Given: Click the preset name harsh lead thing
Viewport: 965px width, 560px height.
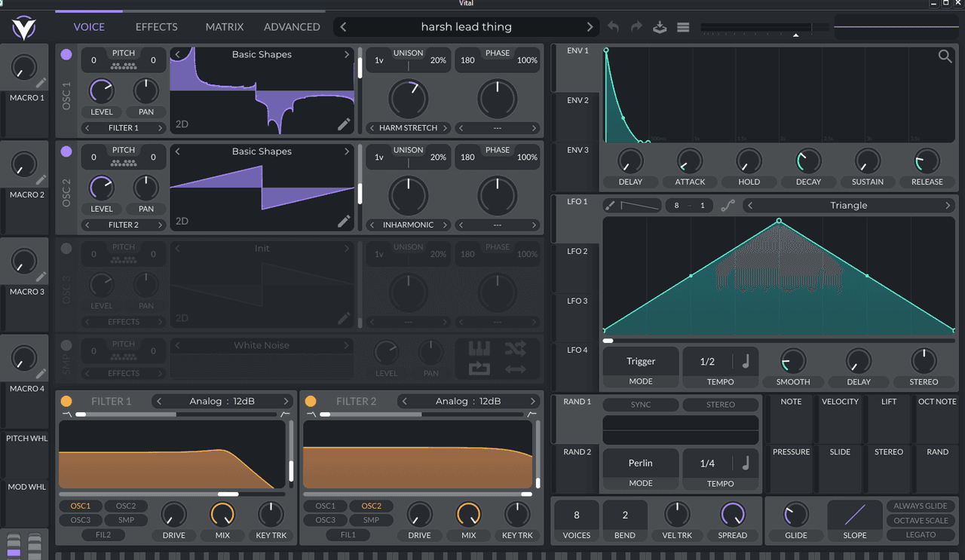Looking at the screenshot, I should click(466, 27).
